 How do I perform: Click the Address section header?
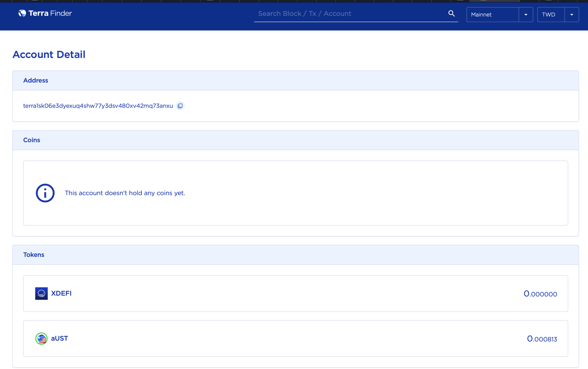coord(296,80)
